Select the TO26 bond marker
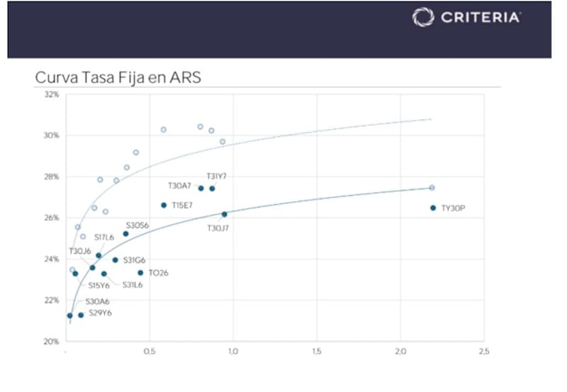Viewport: 567px width, 392px height. [140, 272]
